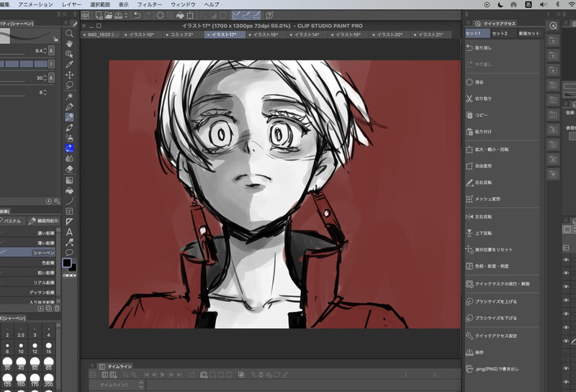The width and height of the screenshot is (576, 392).
Task: Toggle the brush preview lock icon
Action: tap(55, 39)
